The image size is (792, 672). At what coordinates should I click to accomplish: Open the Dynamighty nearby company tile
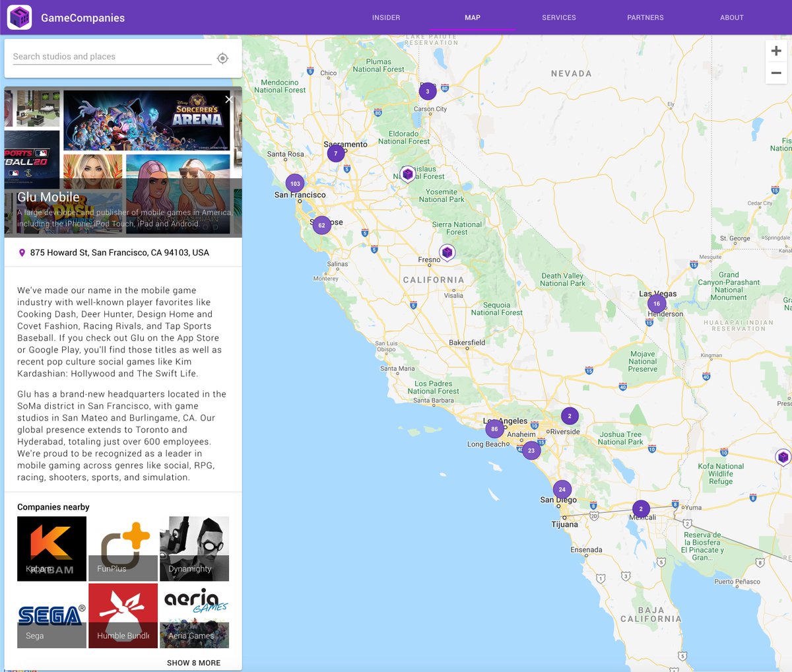tap(194, 549)
